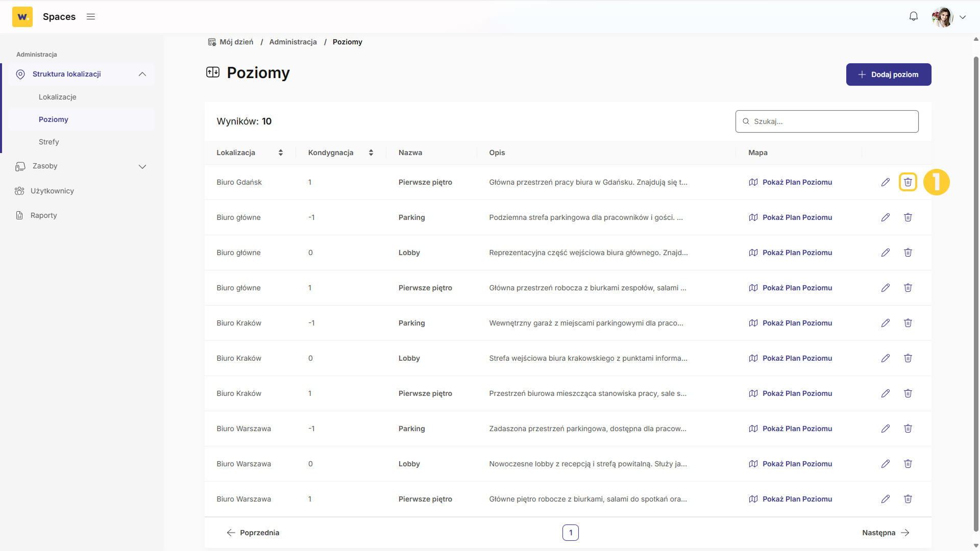
Task: Toggle the hamburger menu next to Spaces
Action: [x=91, y=17]
